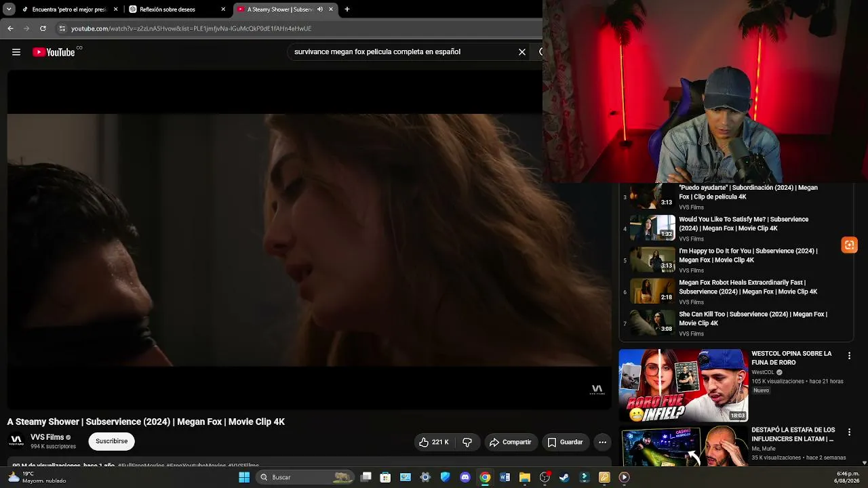The width and height of the screenshot is (868, 488).
Task: Open more actions menu below the video
Action: 602,442
